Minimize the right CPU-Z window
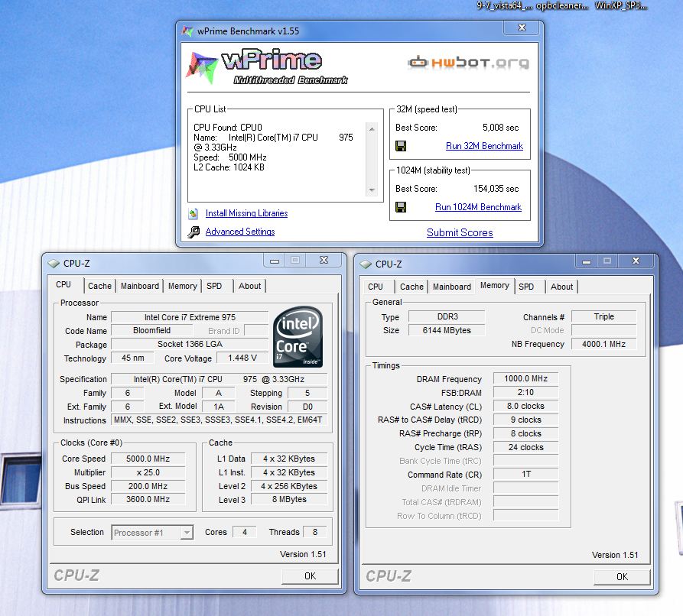This screenshot has width=683, height=616. (587, 261)
